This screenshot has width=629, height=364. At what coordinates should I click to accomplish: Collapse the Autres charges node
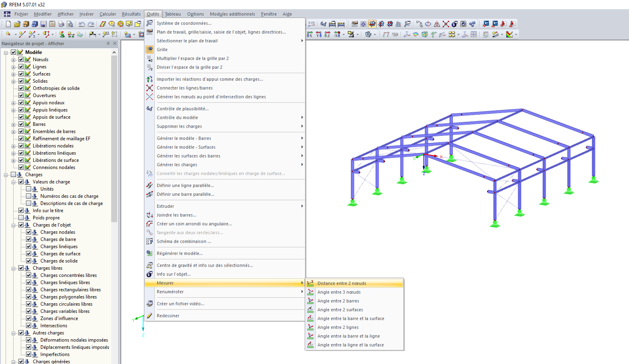coord(13,333)
